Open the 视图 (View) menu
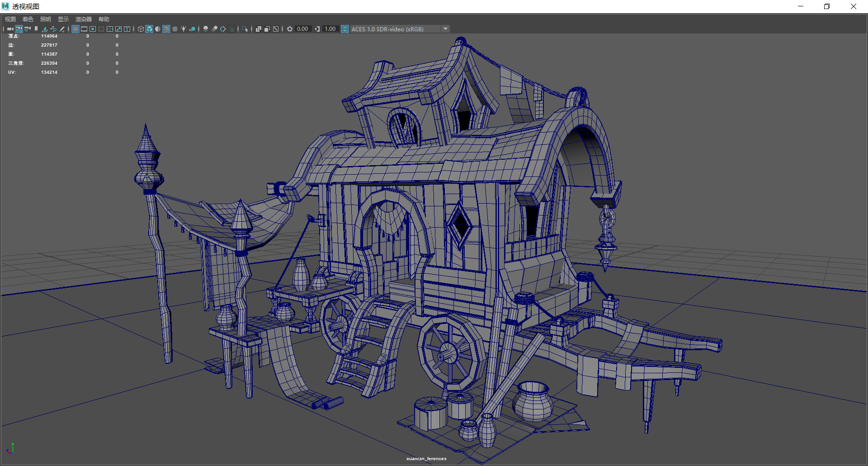 tap(10, 19)
